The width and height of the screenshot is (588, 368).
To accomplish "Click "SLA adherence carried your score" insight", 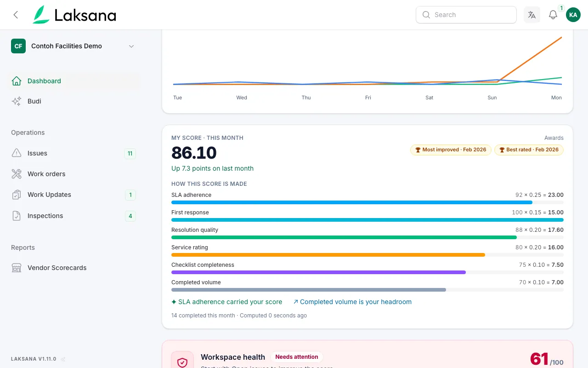I will [226, 302].
